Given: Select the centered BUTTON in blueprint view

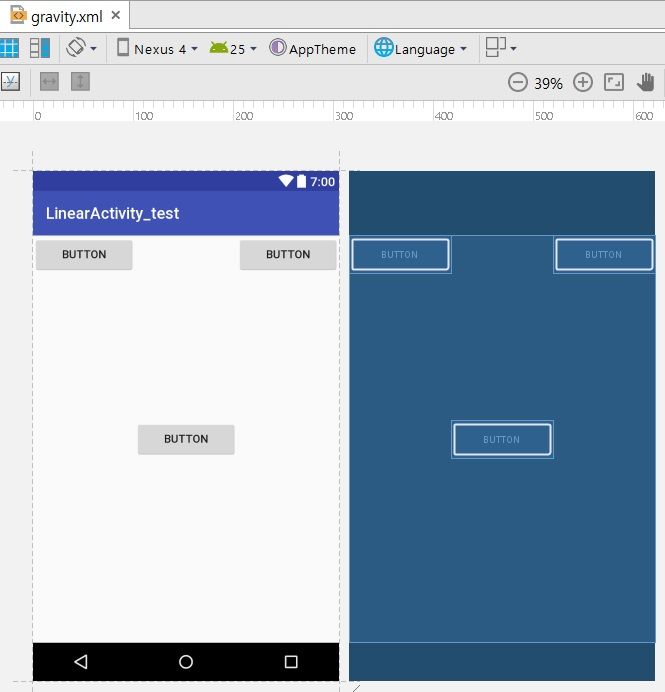Looking at the screenshot, I should (502, 440).
